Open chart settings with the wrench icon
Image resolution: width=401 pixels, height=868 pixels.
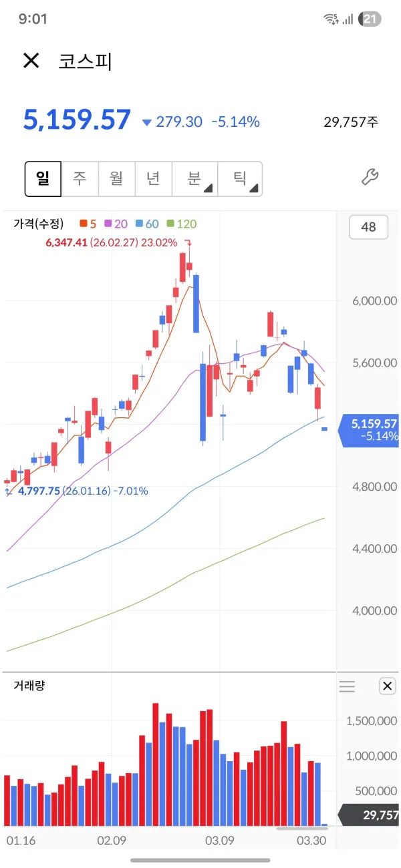[x=370, y=178]
